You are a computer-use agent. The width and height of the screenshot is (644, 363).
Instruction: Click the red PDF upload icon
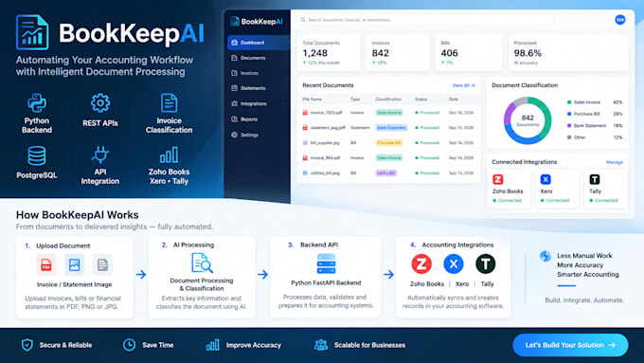46,264
